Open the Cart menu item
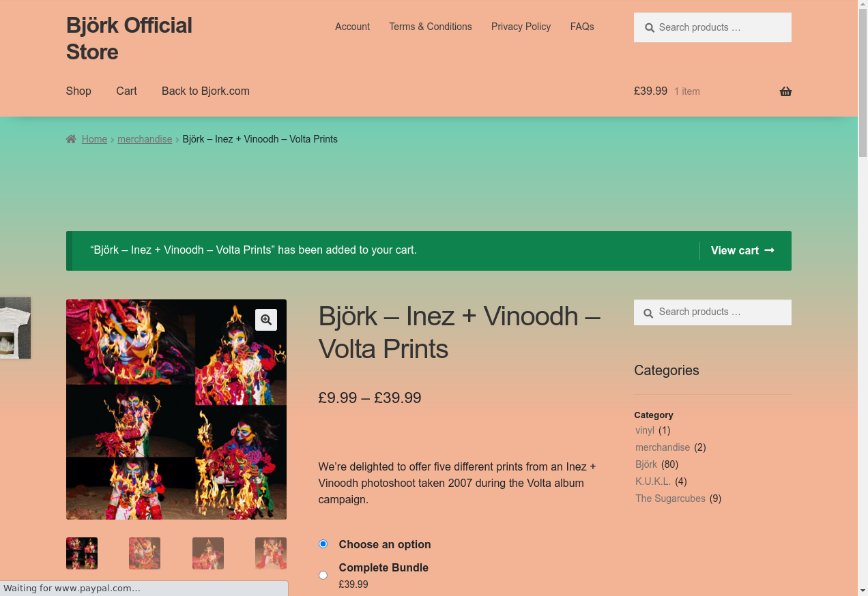Image resolution: width=868 pixels, height=596 pixels. (x=126, y=91)
